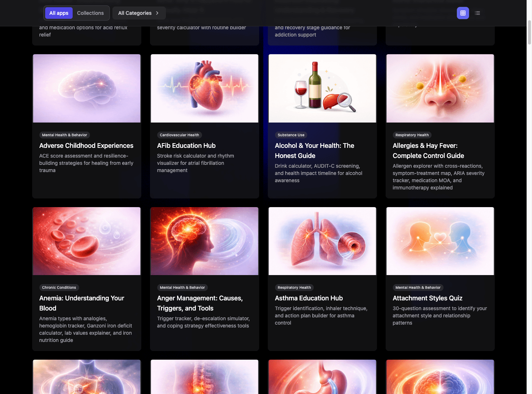The width and height of the screenshot is (532, 394).
Task: Select Mental Health & Behavior tag on Attachment Styles card
Action: click(x=418, y=288)
